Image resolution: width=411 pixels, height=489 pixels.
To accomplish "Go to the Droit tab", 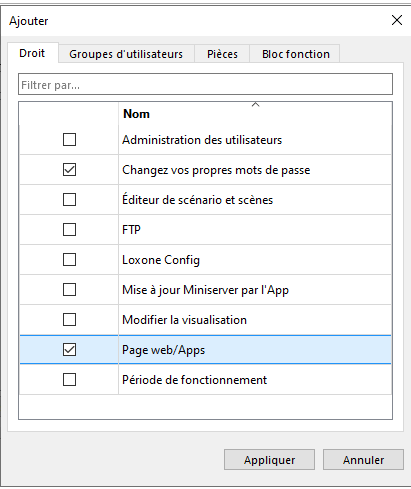I will pyautogui.click(x=32, y=53).
